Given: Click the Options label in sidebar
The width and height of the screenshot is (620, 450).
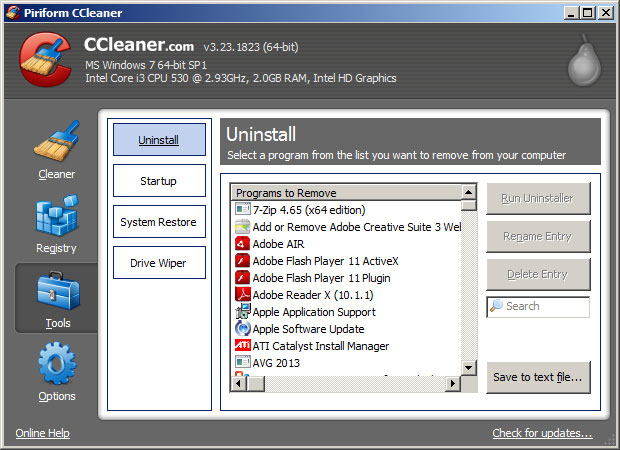Looking at the screenshot, I should tap(57, 396).
